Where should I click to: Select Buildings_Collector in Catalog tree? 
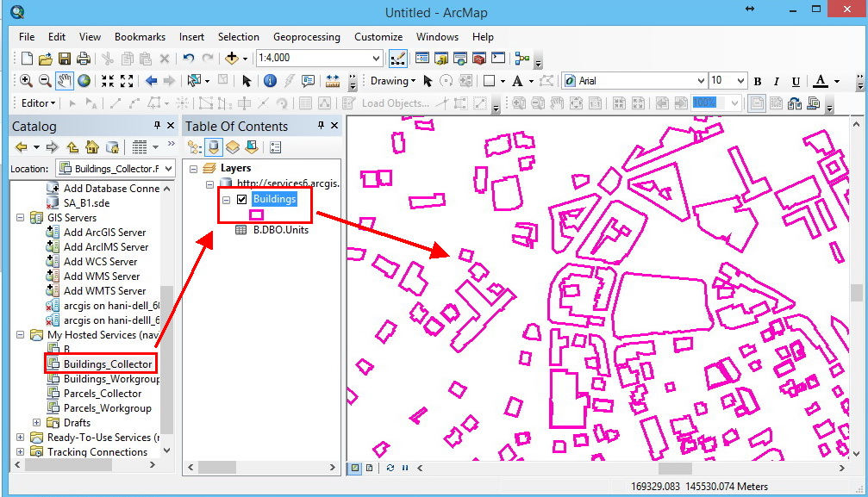108,364
